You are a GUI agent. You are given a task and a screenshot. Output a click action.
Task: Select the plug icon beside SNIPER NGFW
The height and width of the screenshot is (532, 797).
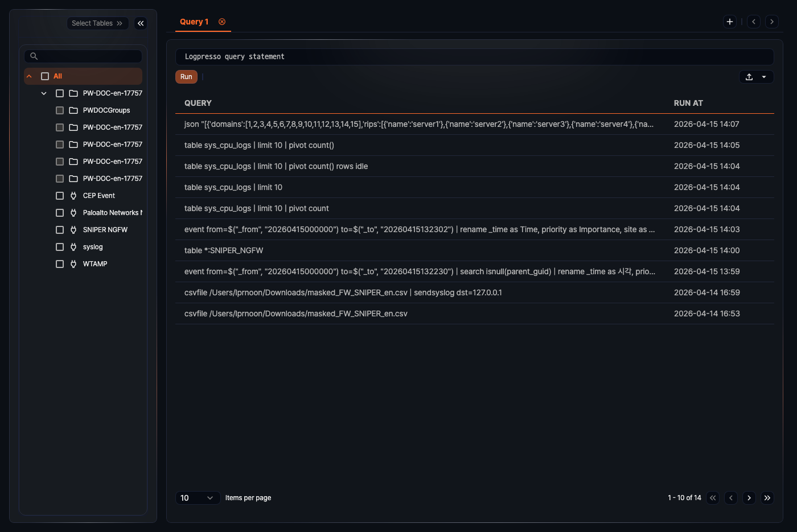(72, 229)
